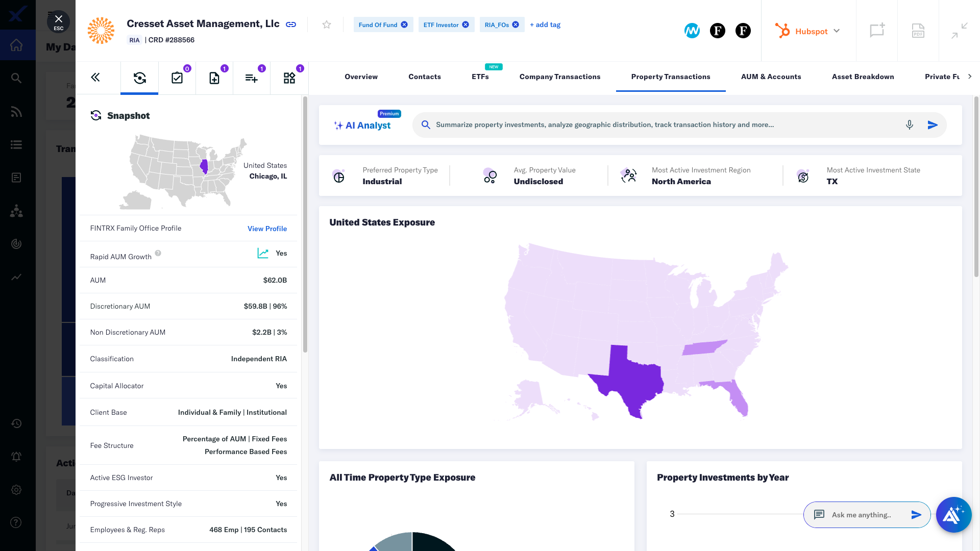Viewport: 980px width, 551px height.
Task: Open the lists sidebar icon
Action: coord(16,145)
